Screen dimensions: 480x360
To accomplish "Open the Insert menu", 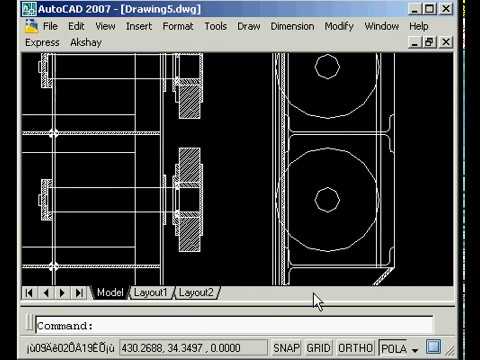I will [139, 26].
